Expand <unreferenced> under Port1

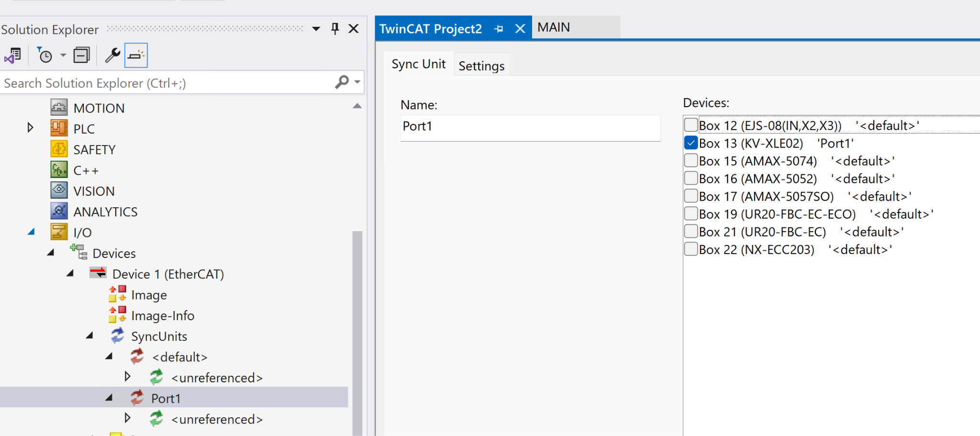pos(127,418)
